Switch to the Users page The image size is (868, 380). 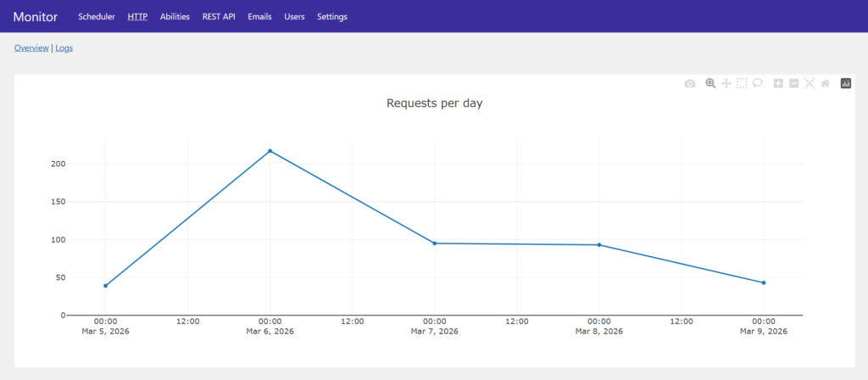[x=294, y=16]
